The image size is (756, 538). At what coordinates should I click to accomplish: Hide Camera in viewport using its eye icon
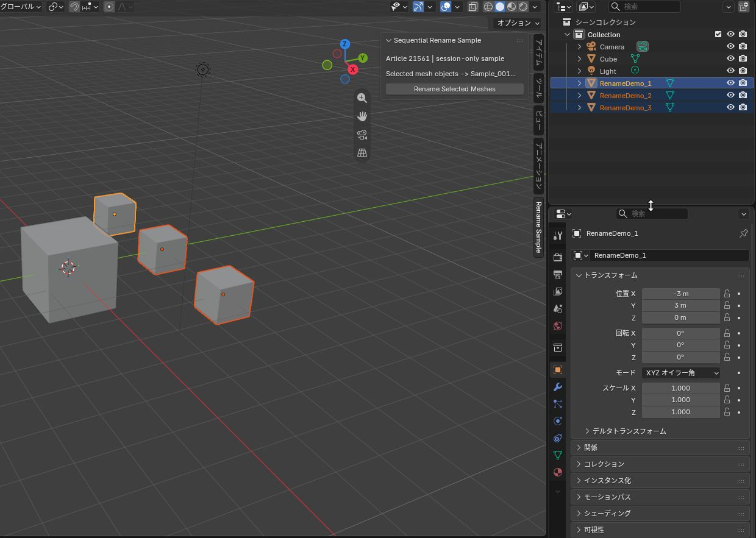click(x=730, y=47)
